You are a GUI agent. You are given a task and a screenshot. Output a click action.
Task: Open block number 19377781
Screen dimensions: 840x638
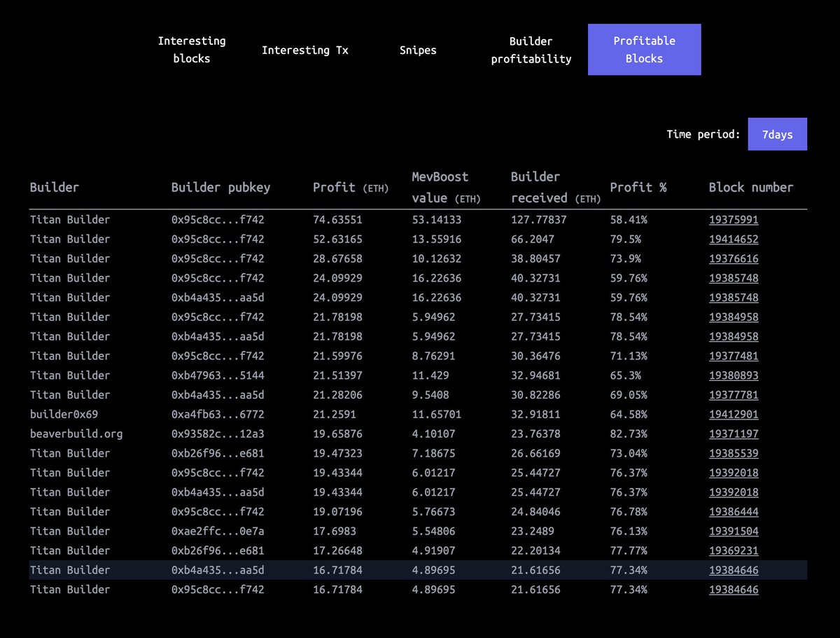pos(734,395)
